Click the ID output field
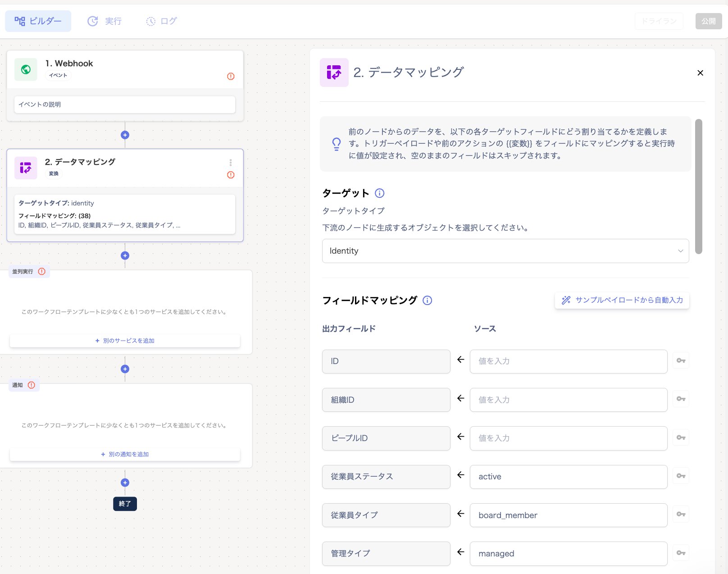This screenshot has width=728, height=574. (386, 361)
